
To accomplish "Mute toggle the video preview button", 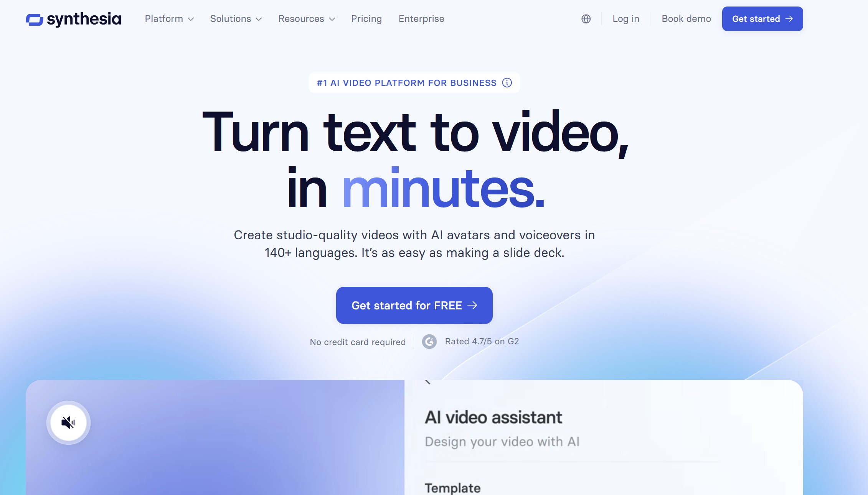I will point(68,423).
